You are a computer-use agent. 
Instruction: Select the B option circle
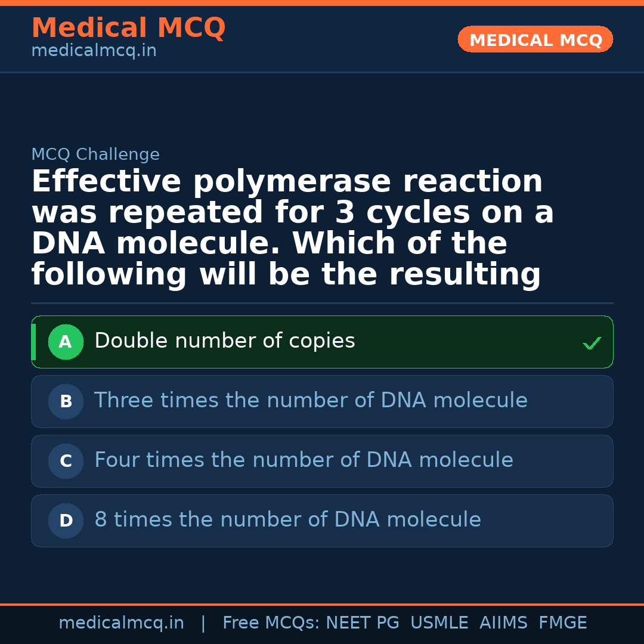(x=66, y=401)
